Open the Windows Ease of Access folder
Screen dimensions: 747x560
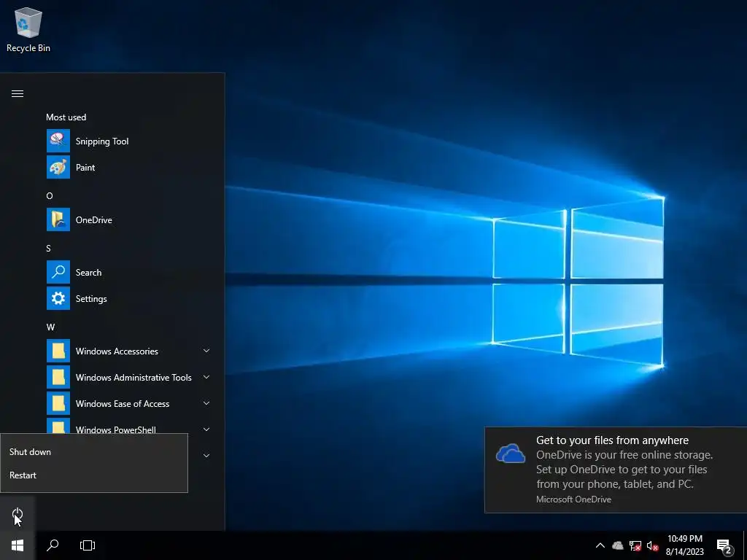pos(128,403)
